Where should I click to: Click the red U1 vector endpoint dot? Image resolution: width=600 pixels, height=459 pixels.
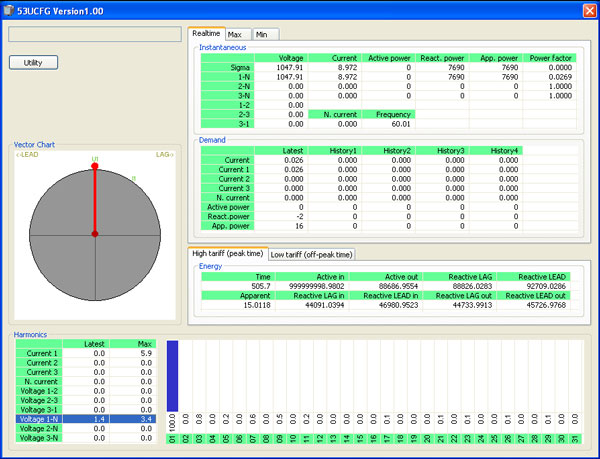[x=95, y=166]
